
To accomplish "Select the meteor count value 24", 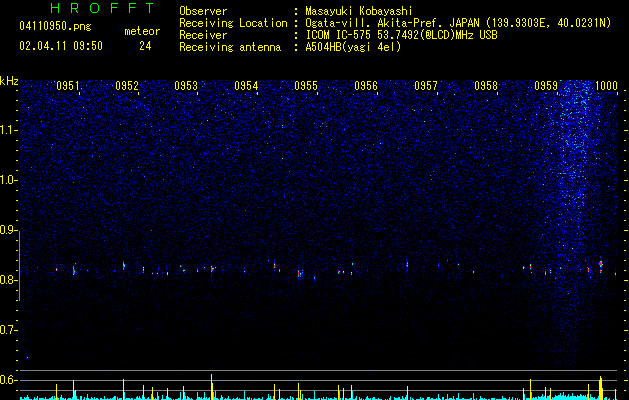I will (145, 46).
